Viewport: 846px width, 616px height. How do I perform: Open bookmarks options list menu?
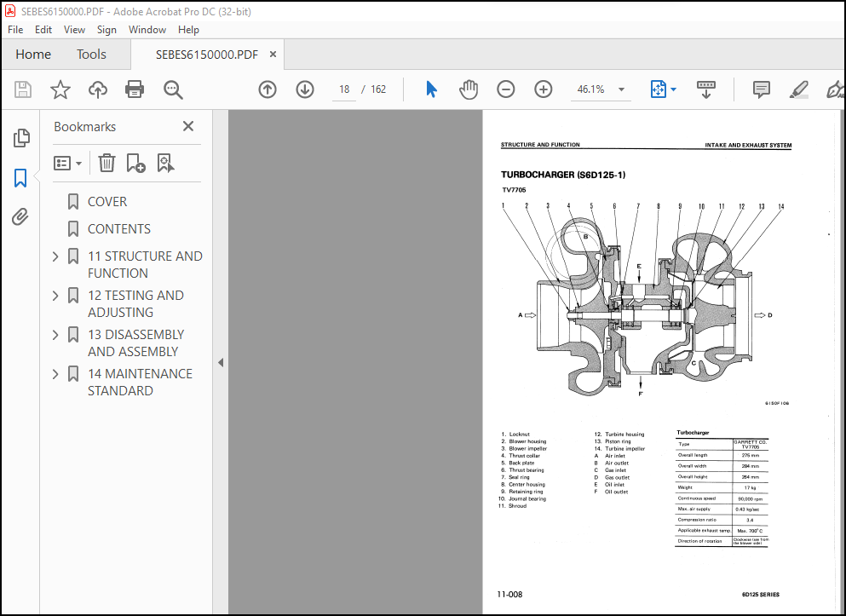67,163
